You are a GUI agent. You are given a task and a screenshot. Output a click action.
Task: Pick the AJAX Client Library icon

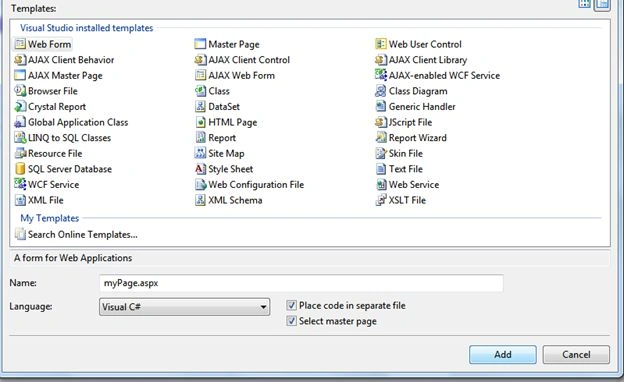(x=380, y=60)
